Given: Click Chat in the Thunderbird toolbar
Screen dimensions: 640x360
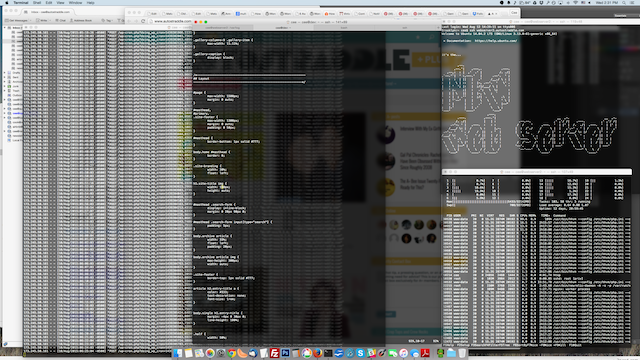Looking at the screenshot, I should [60, 20].
